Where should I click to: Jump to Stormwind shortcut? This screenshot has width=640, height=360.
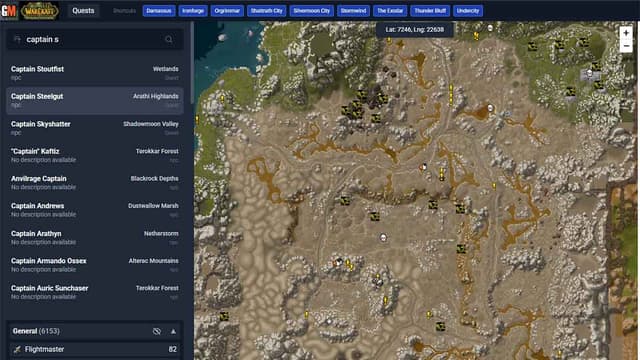point(353,11)
